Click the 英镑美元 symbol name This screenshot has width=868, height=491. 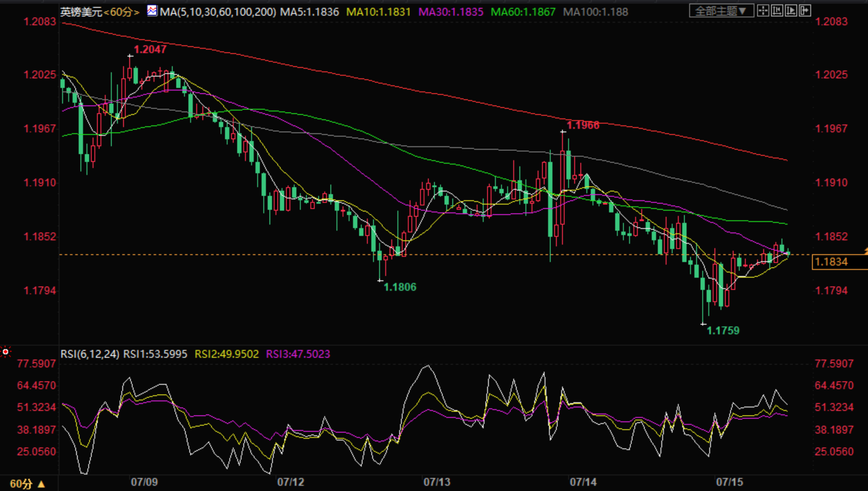click(81, 12)
